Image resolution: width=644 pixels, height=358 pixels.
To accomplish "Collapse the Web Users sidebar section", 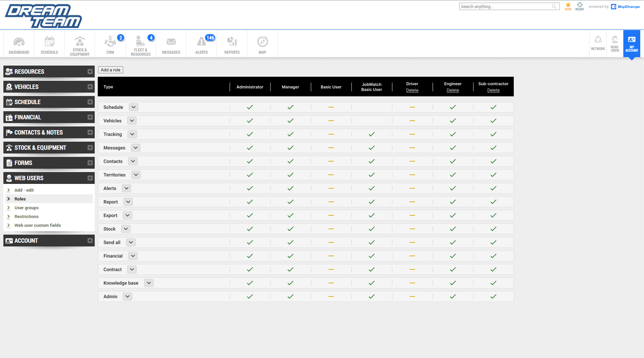I will pyautogui.click(x=49, y=178).
